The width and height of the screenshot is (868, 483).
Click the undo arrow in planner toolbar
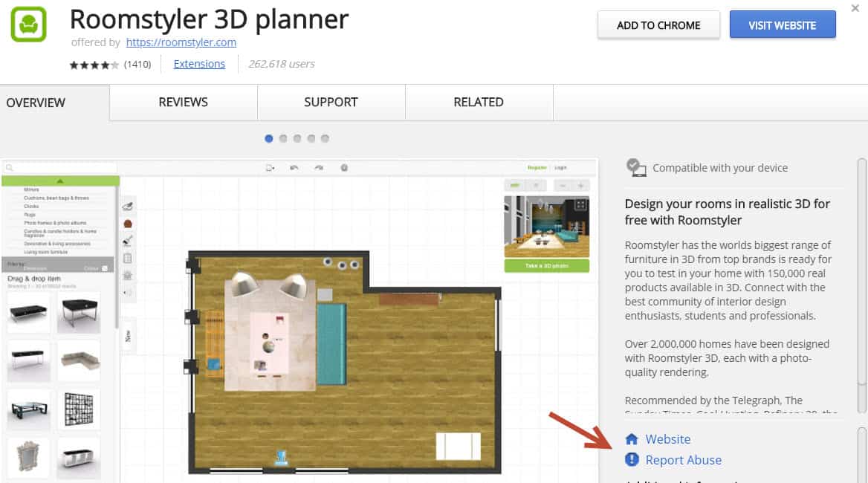(294, 168)
